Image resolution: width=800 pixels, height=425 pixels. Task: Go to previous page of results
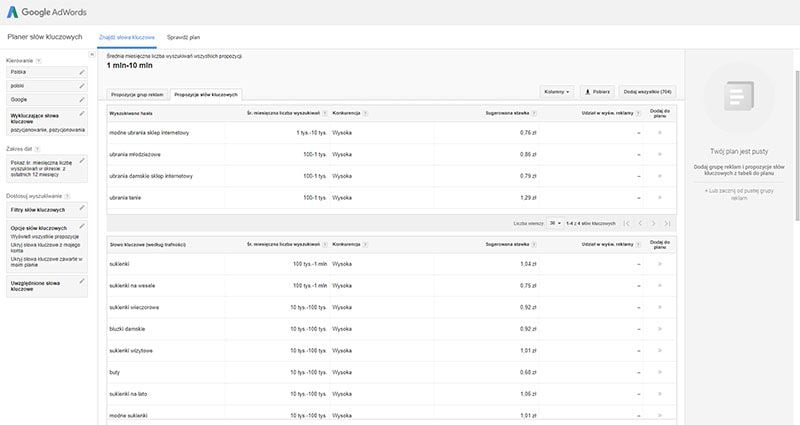(640, 223)
